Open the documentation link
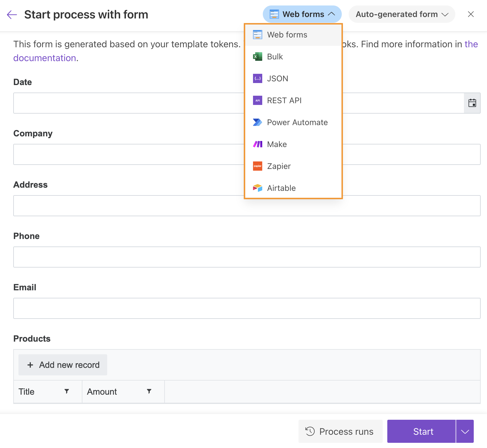 (45, 58)
